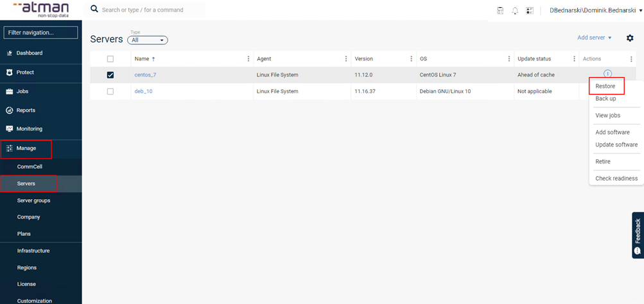Go to Company in sidebar
This screenshot has width=644, height=304.
click(28, 217)
